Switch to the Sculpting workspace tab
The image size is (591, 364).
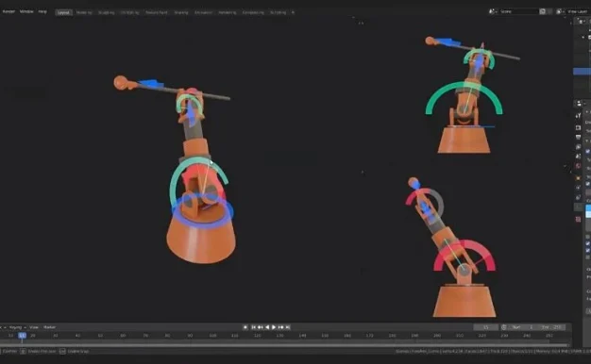(107, 12)
